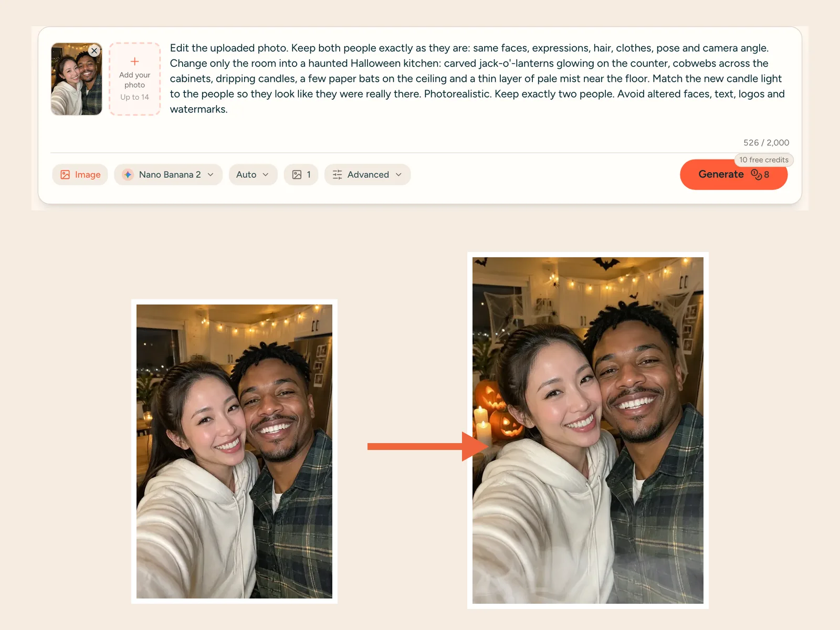840x630 pixels.
Task: Click the plus icon to add a photo
Action: pyautogui.click(x=134, y=61)
